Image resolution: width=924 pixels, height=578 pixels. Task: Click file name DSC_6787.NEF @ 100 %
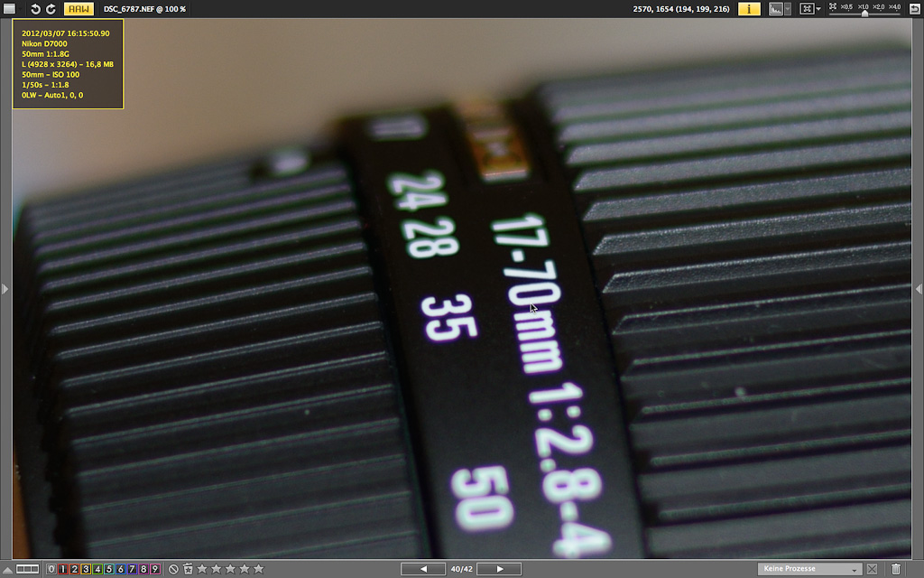[144, 9]
